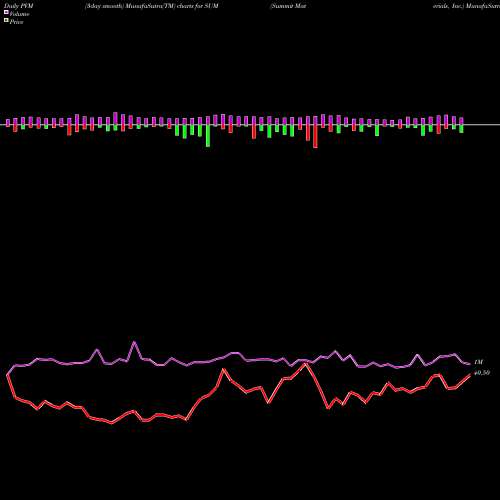Click the Summit Mat company name text
The height and width of the screenshot is (500, 500).
point(288,6)
